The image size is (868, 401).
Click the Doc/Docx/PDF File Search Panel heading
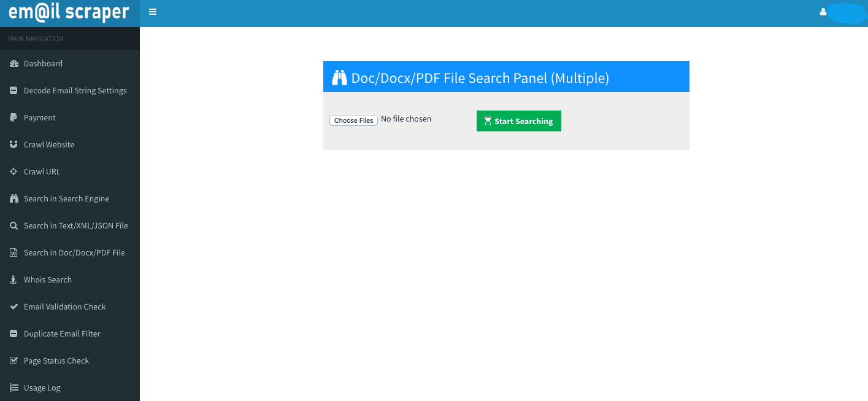pyautogui.click(x=480, y=78)
